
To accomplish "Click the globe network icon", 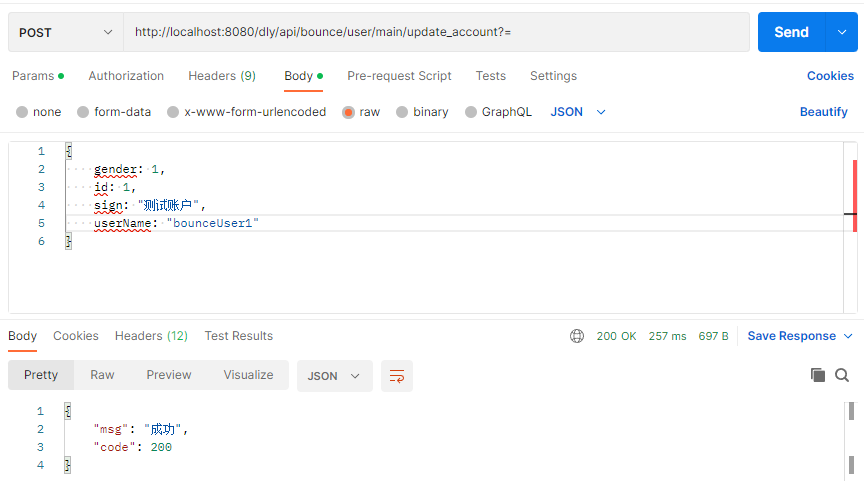I will 577,336.
